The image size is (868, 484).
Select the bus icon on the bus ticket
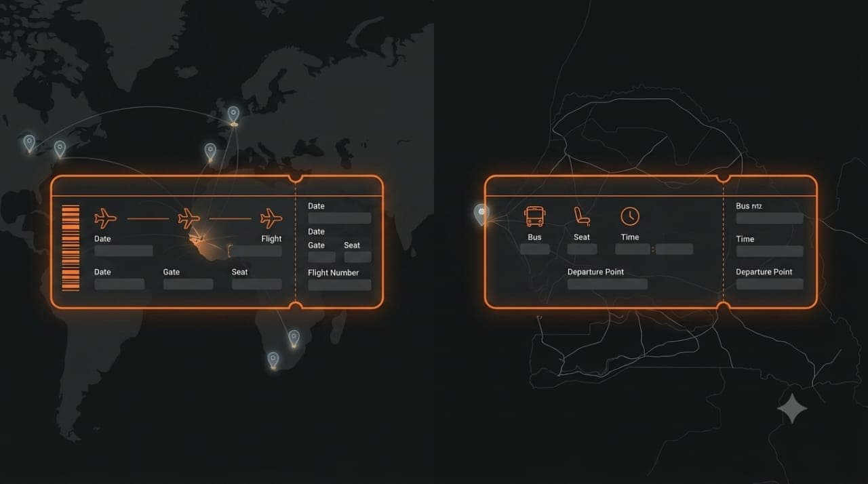[534, 217]
